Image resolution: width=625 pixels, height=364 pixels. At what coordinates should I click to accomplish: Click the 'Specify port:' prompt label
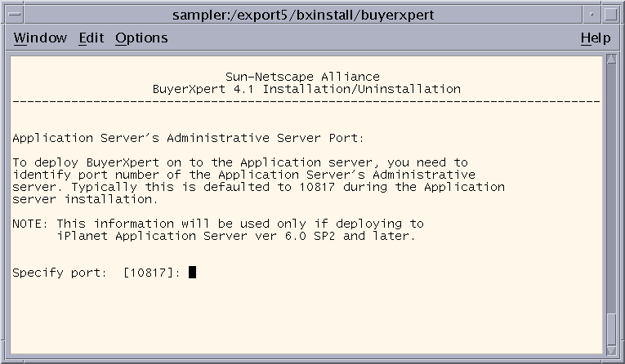[60, 273]
